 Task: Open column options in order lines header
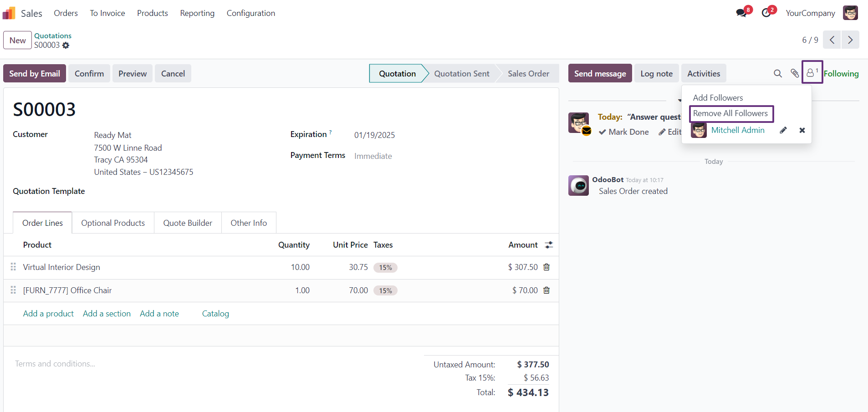549,245
